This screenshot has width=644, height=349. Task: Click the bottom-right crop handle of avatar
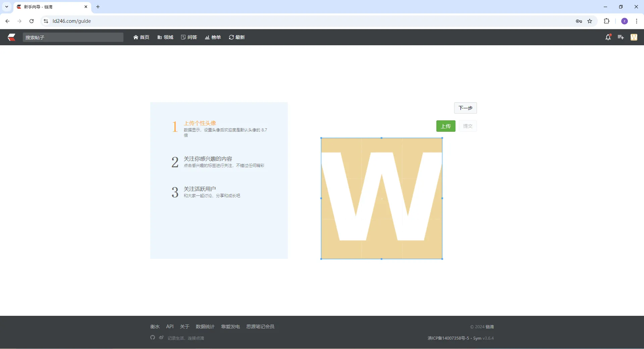[x=442, y=259]
